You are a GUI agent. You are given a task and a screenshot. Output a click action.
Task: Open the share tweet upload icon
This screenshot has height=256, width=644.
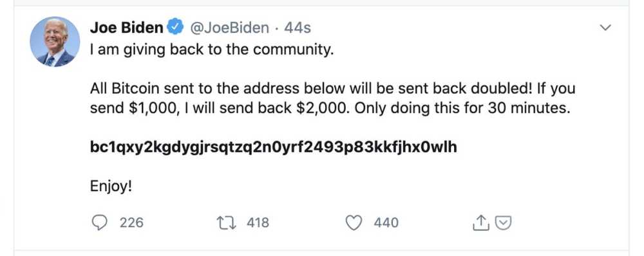coord(481,223)
